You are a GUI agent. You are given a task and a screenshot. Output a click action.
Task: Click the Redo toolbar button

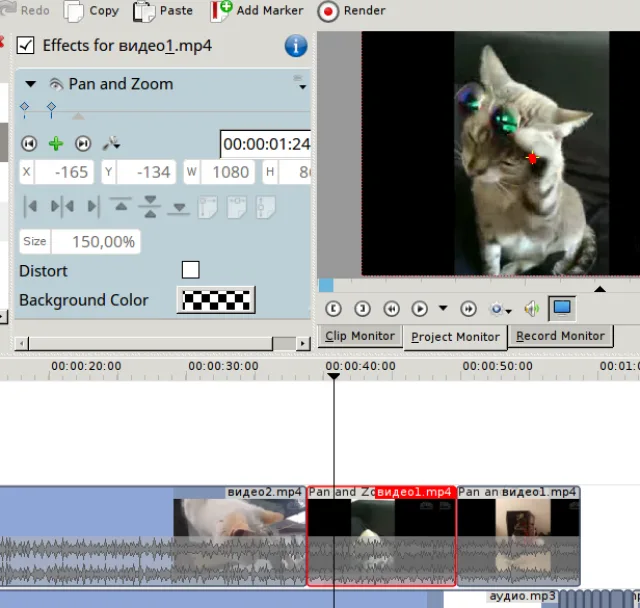[25, 10]
